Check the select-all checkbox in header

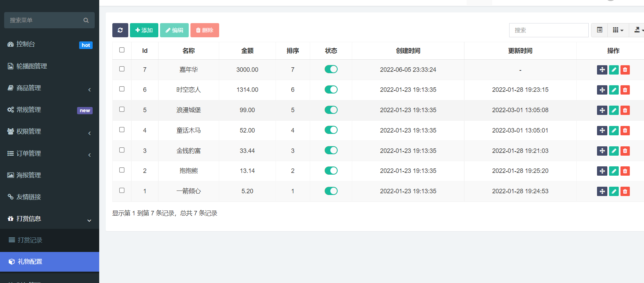tap(122, 50)
